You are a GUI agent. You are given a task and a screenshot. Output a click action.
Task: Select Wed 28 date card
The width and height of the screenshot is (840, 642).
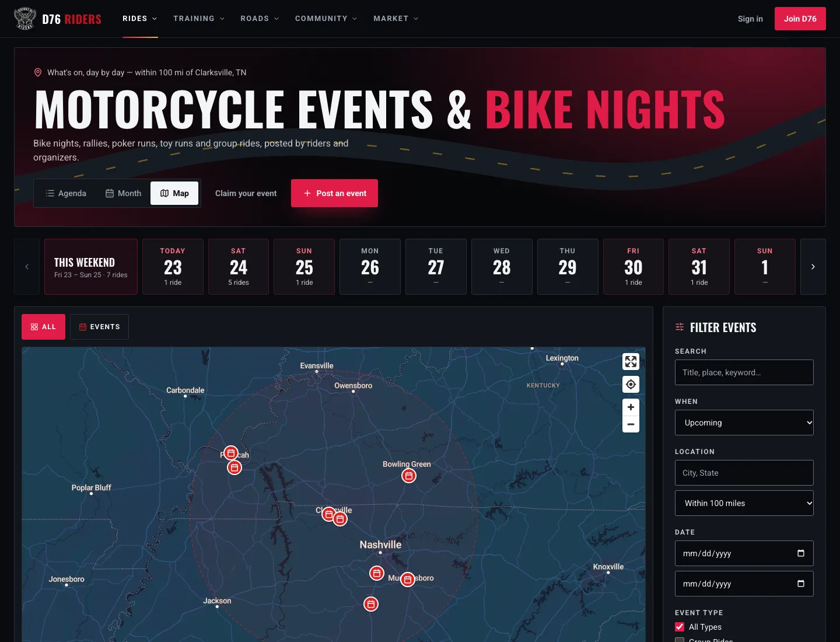[502, 267]
